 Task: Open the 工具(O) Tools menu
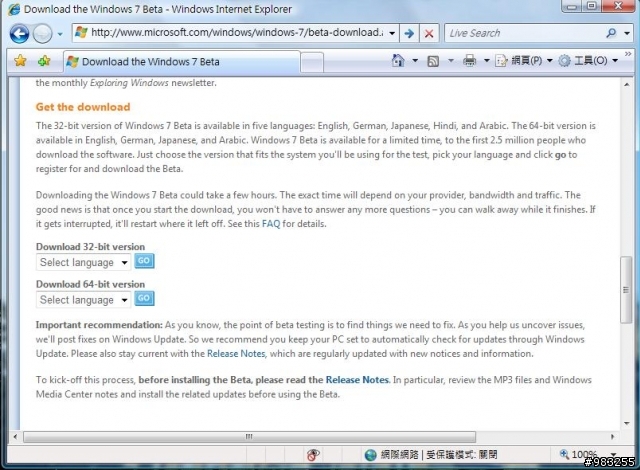[x=589, y=61]
